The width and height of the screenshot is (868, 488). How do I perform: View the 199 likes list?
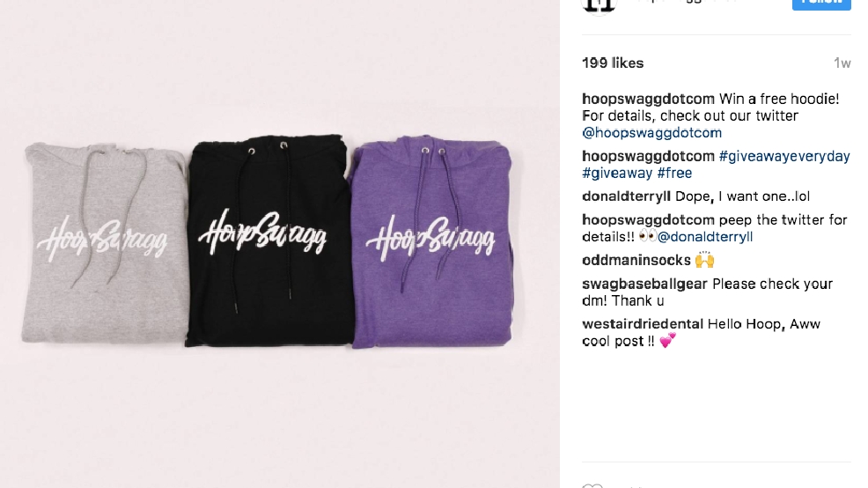click(x=612, y=63)
